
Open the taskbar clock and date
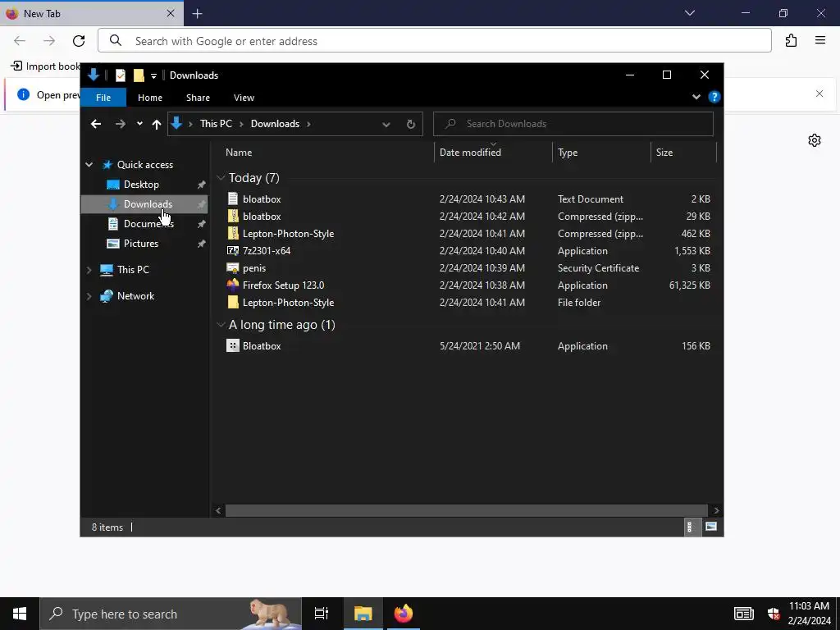point(808,614)
